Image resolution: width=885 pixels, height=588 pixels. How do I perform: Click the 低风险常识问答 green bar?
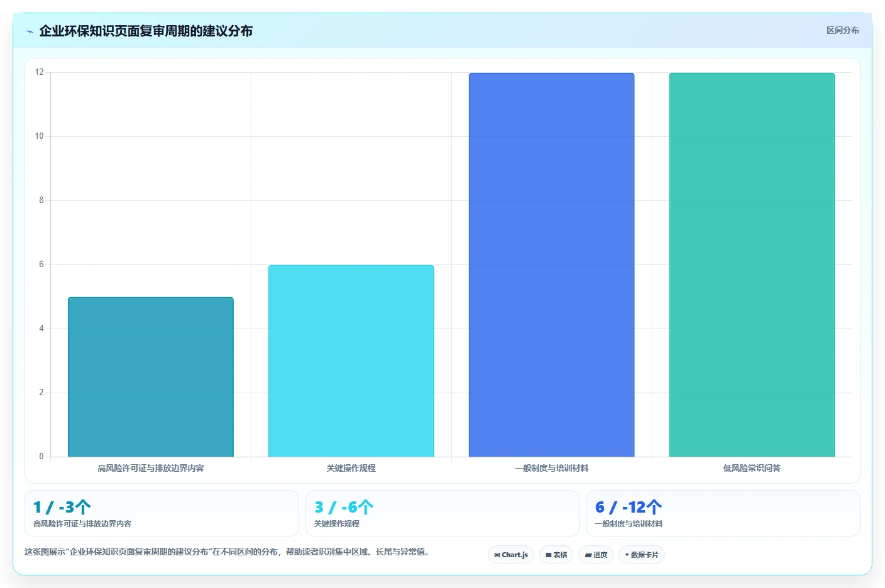[x=752, y=264]
